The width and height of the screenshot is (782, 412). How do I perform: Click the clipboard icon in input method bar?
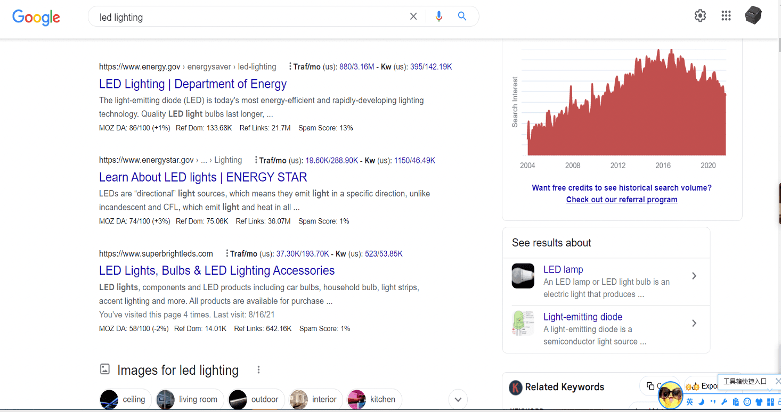coord(736,402)
